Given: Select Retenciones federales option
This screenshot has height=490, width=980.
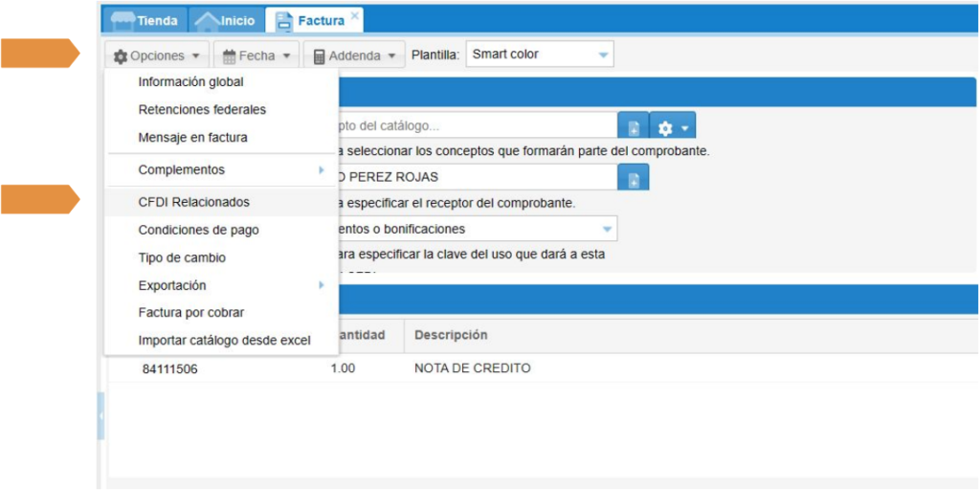Looking at the screenshot, I should coord(202,110).
